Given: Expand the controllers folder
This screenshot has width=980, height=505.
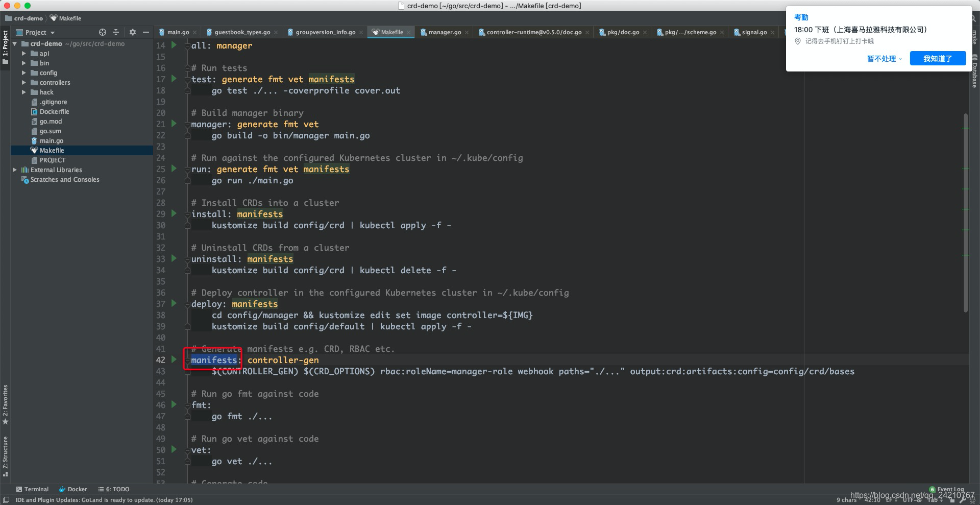Looking at the screenshot, I should click(23, 83).
